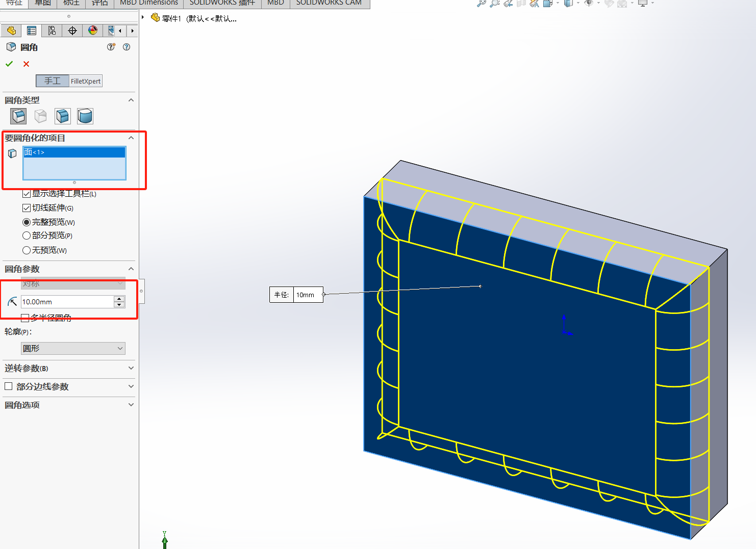Uncheck 显示选择工具栏(L)
The image size is (756, 549).
click(26, 193)
